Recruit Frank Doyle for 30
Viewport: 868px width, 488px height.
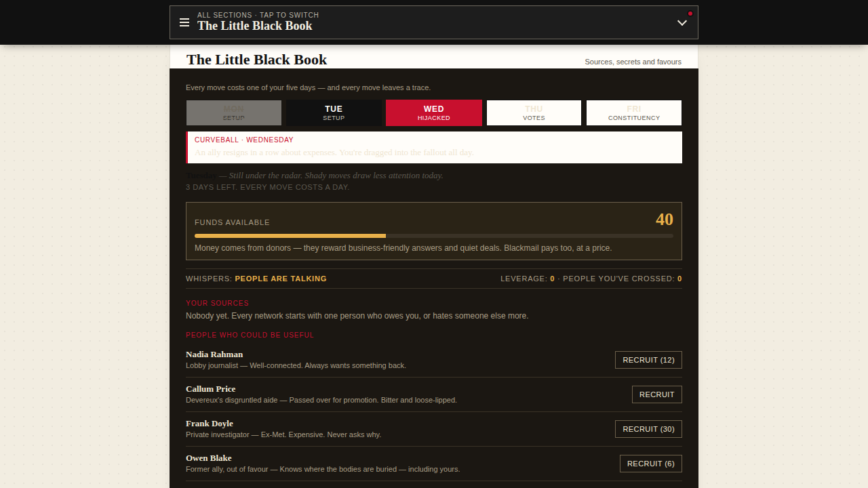tap(648, 429)
